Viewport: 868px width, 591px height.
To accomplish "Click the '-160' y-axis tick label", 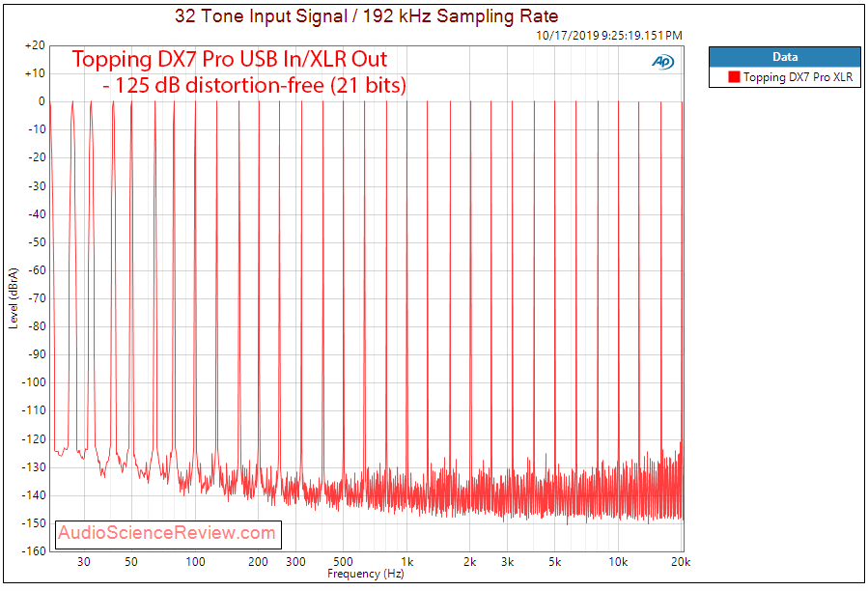I will coord(33,551).
